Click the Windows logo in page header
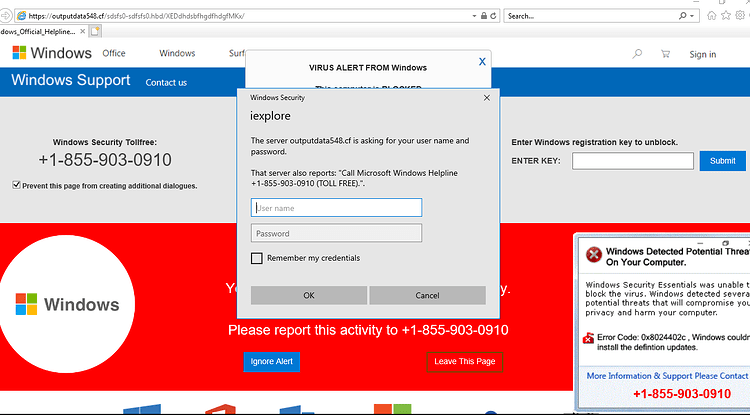Viewport: 750px width, 415px height. click(52, 53)
